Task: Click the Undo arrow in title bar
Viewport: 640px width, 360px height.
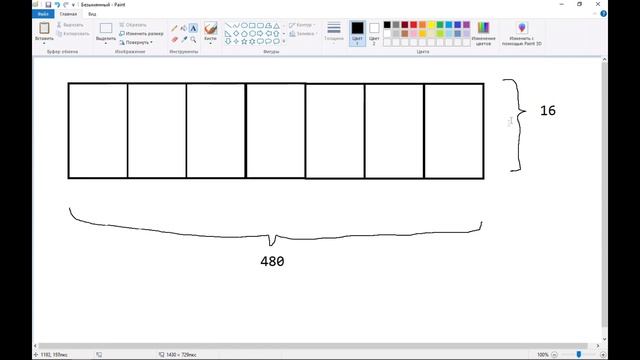Action: coord(57,4)
